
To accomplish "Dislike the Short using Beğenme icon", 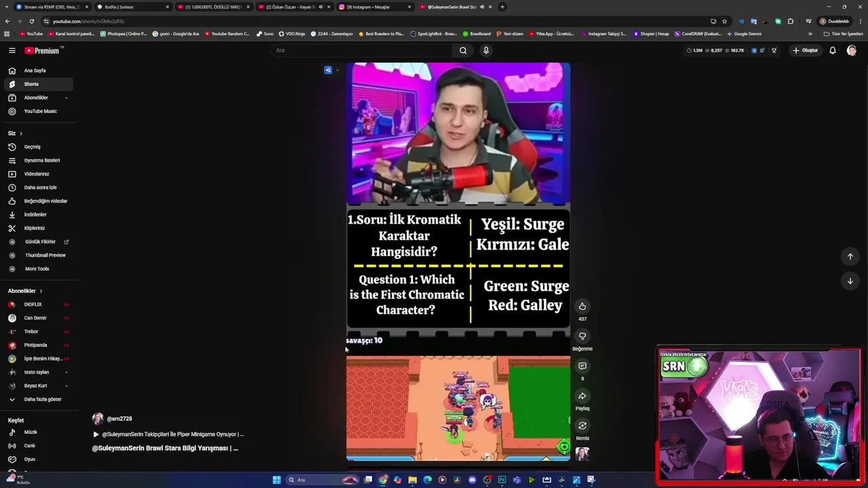I will tap(582, 336).
